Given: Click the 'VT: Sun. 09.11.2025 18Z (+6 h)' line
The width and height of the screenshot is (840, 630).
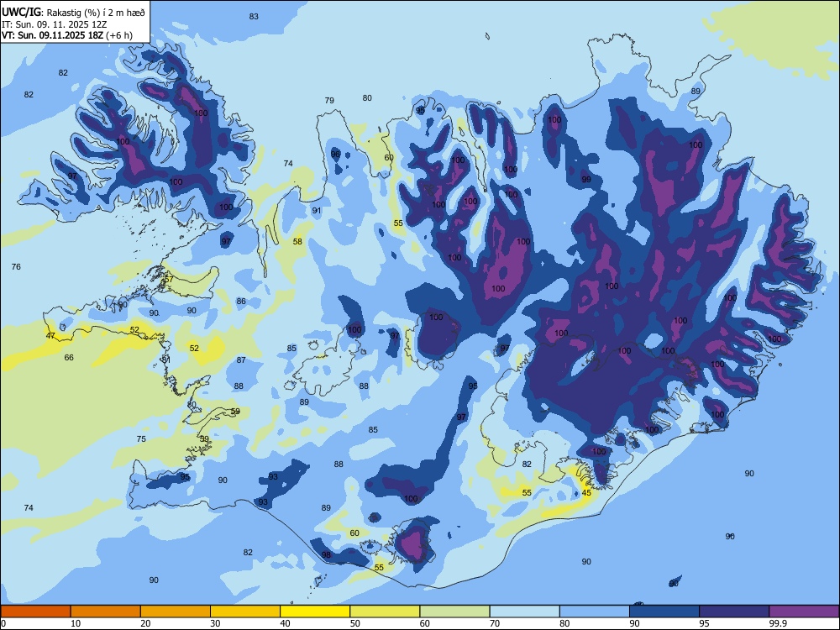Looking at the screenshot, I should click(x=67, y=35).
